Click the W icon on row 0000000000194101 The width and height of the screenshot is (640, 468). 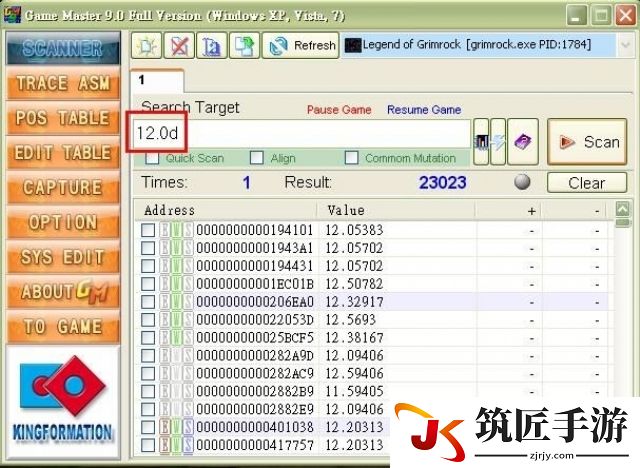(x=176, y=230)
